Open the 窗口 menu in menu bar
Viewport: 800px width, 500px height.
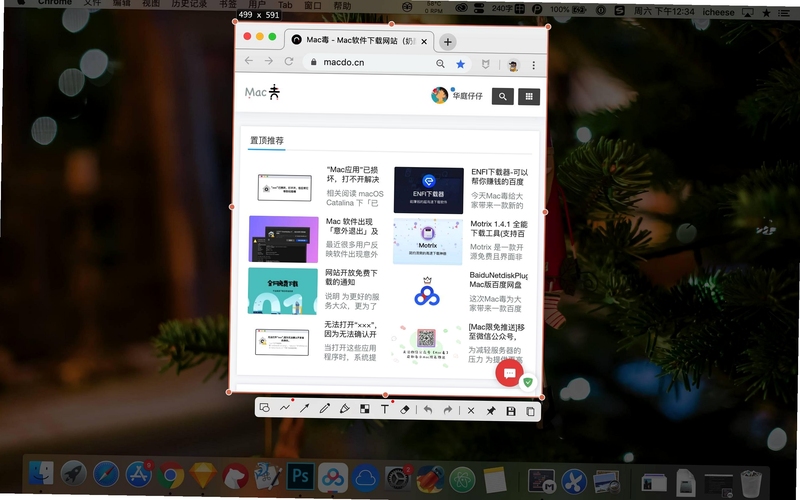(x=313, y=5)
